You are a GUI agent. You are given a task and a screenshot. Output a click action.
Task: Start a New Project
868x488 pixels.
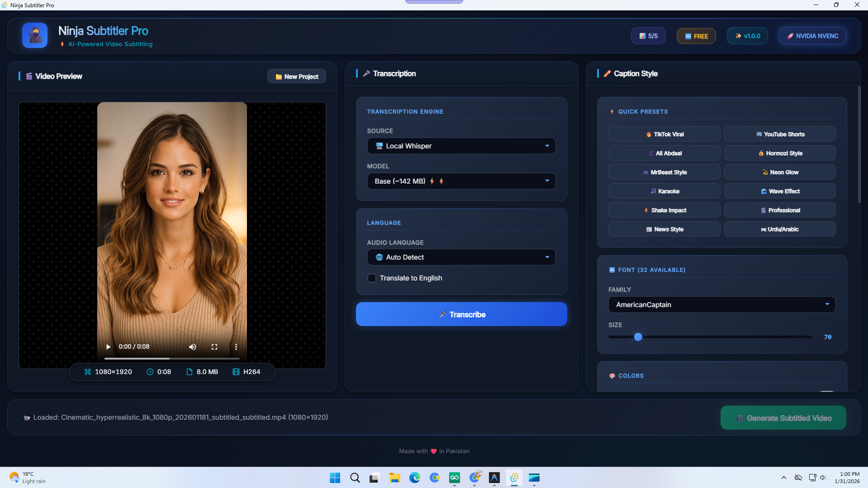pyautogui.click(x=296, y=76)
